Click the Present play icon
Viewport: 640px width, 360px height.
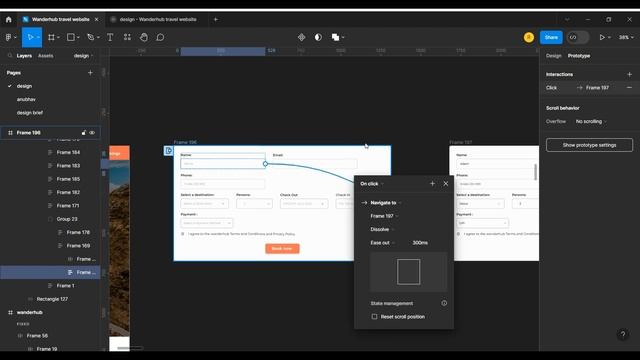(x=602, y=37)
